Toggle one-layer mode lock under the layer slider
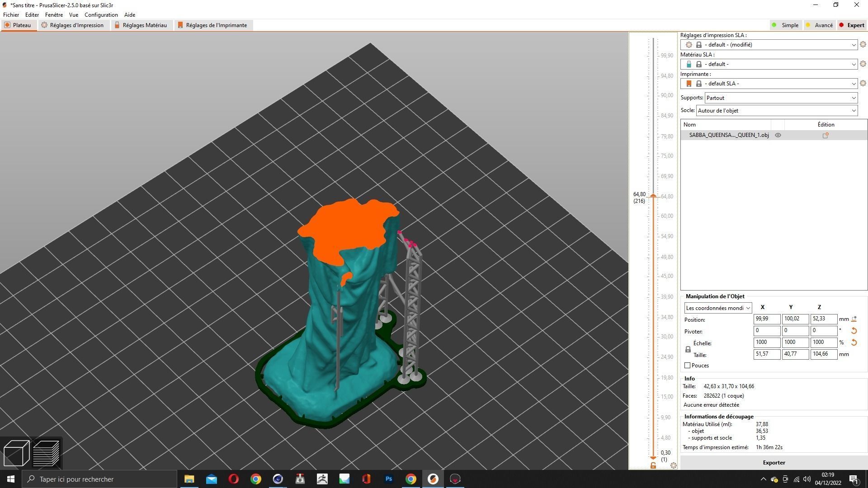 pyautogui.click(x=653, y=465)
